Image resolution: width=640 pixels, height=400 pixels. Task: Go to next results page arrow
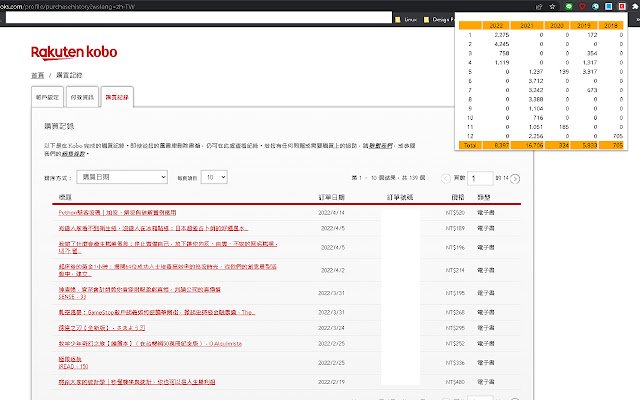(515, 178)
